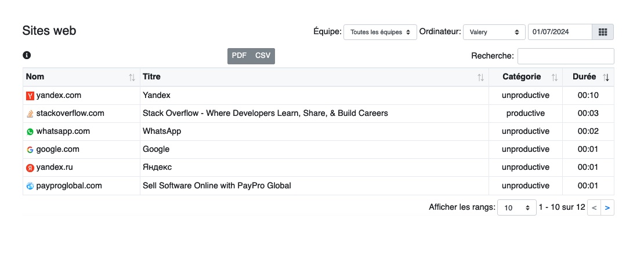The width and height of the screenshot is (644, 255).
Task: Click 00:01 duration in yandex.ru row
Action: (588, 167)
